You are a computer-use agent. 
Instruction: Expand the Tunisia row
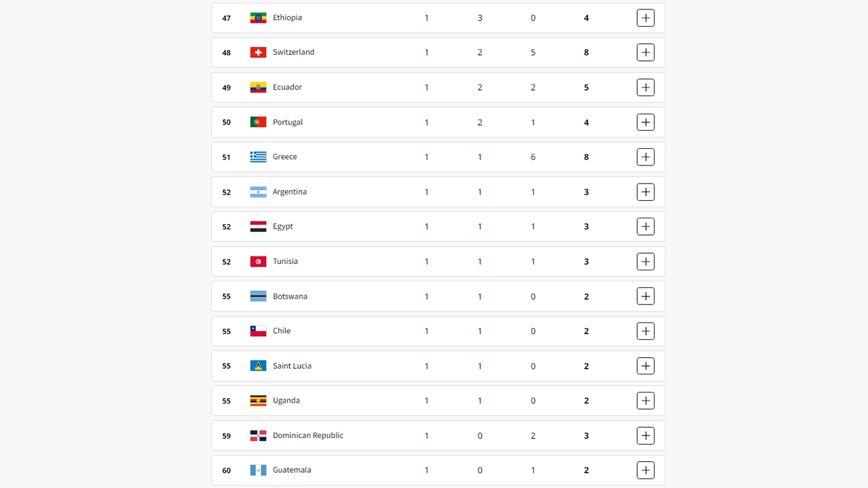click(x=645, y=262)
